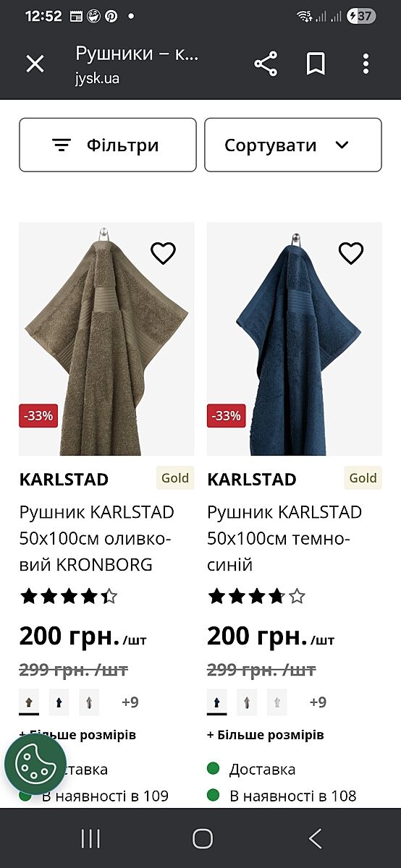Select the grey swatch under the dark blue towel
This screenshot has height=868, width=401.
tap(246, 702)
